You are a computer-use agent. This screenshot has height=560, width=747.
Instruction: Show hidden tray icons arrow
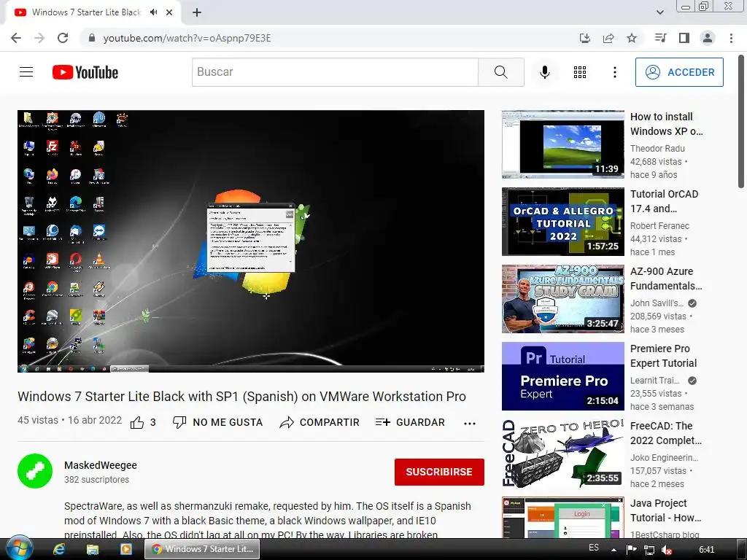click(x=614, y=550)
